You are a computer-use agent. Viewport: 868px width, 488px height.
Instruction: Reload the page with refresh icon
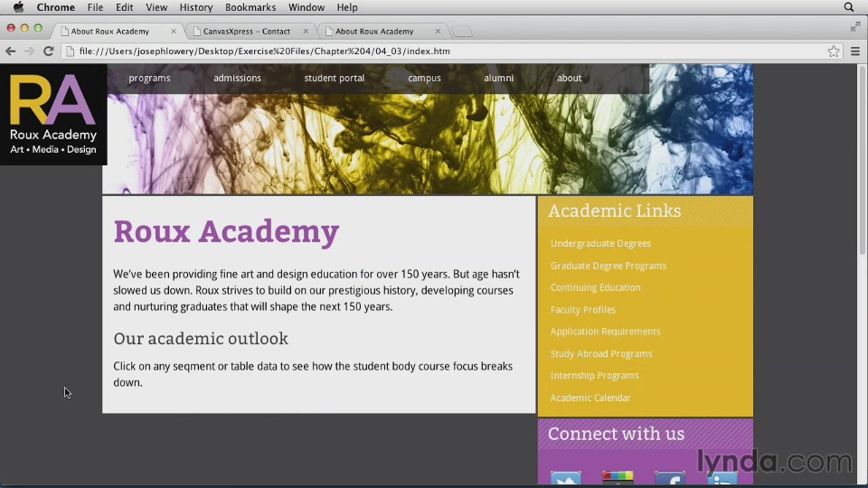48,51
